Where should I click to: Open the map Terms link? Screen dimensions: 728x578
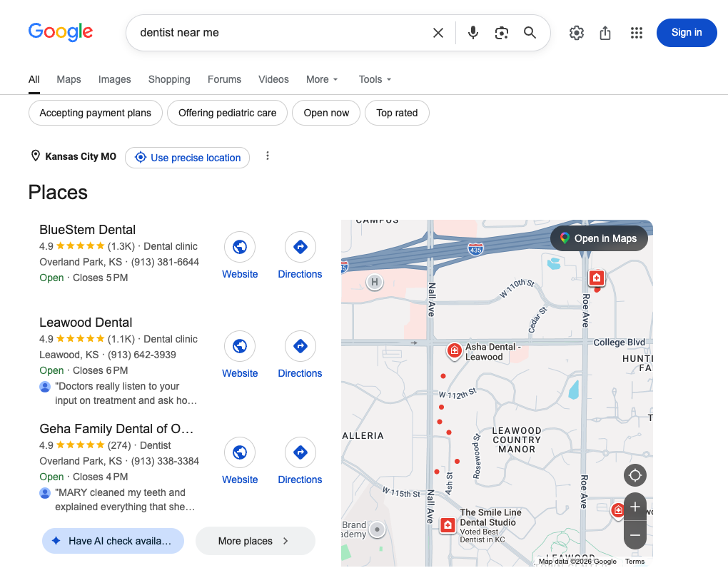635,562
